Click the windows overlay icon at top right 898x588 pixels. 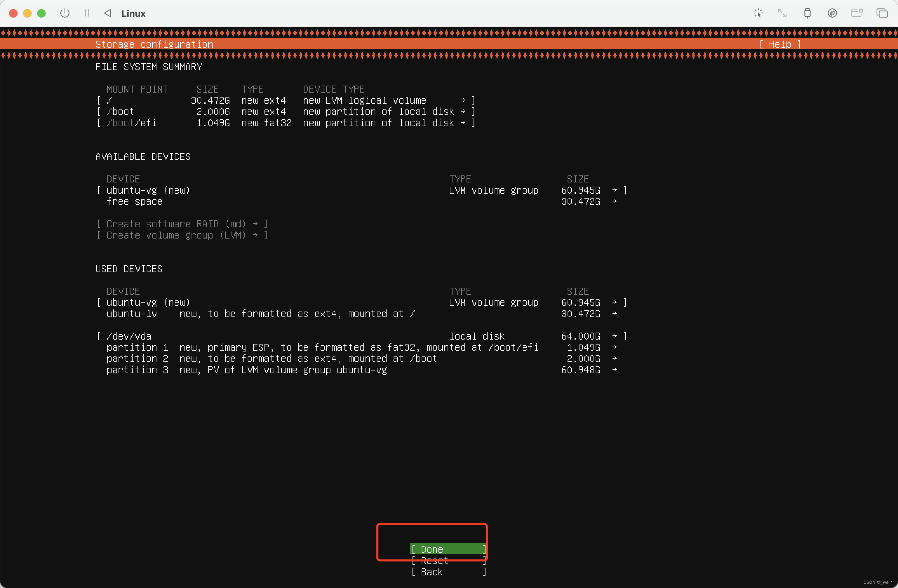[x=882, y=13]
